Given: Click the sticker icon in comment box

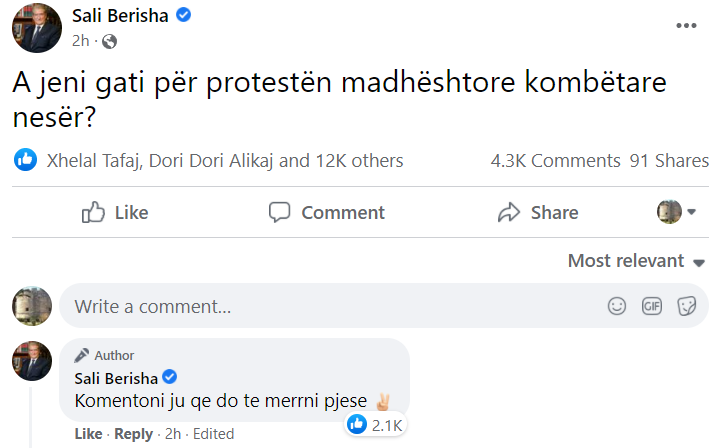Looking at the screenshot, I should tap(686, 306).
